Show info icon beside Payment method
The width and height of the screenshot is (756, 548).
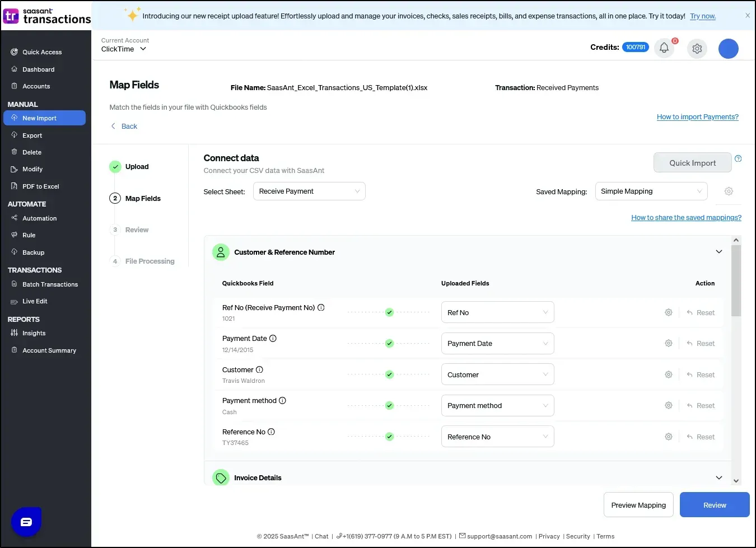click(282, 400)
